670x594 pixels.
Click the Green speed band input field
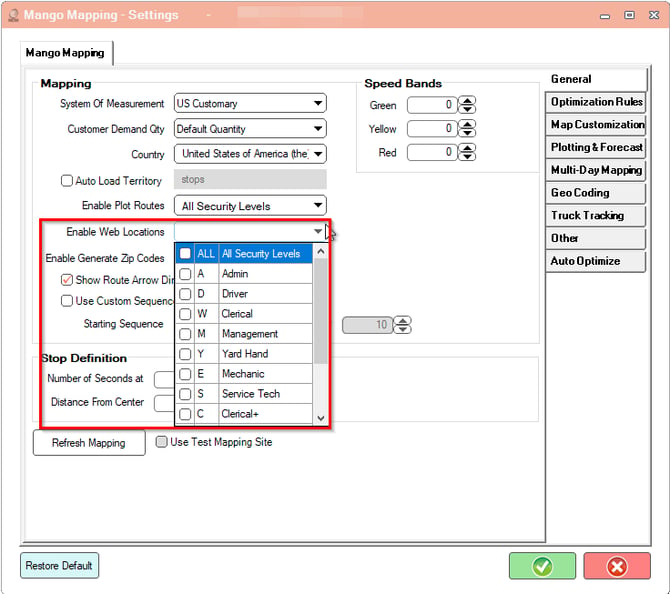coord(432,105)
